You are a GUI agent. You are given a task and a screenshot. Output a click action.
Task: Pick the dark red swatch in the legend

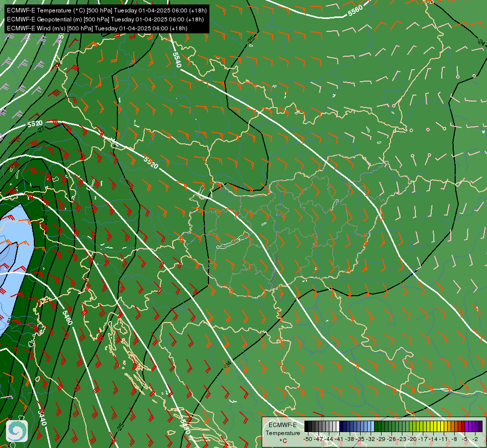[x=463, y=426]
